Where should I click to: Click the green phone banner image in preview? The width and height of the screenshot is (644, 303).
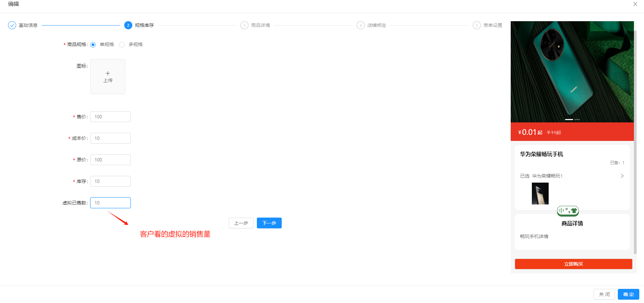click(x=572, y=72)
